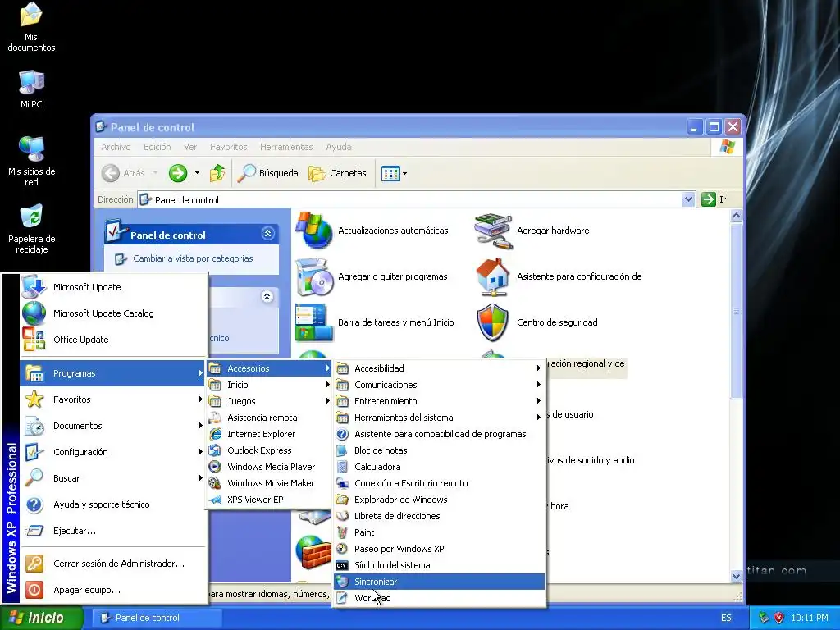Launch Calculadora from Accesorios
Screen dimensions: 840x630
[x=440, y=467]
